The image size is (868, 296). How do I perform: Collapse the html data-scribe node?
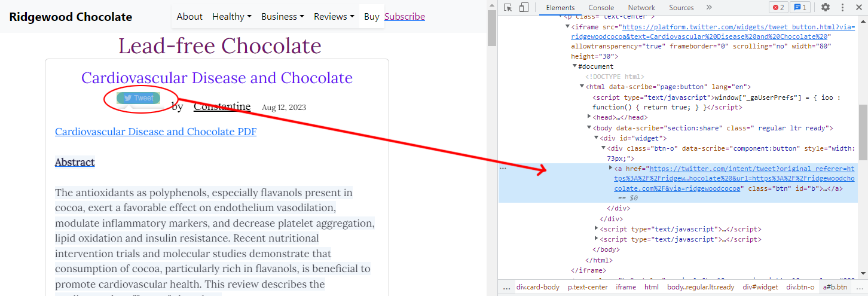pyautogui.click(x=582, y=87)
